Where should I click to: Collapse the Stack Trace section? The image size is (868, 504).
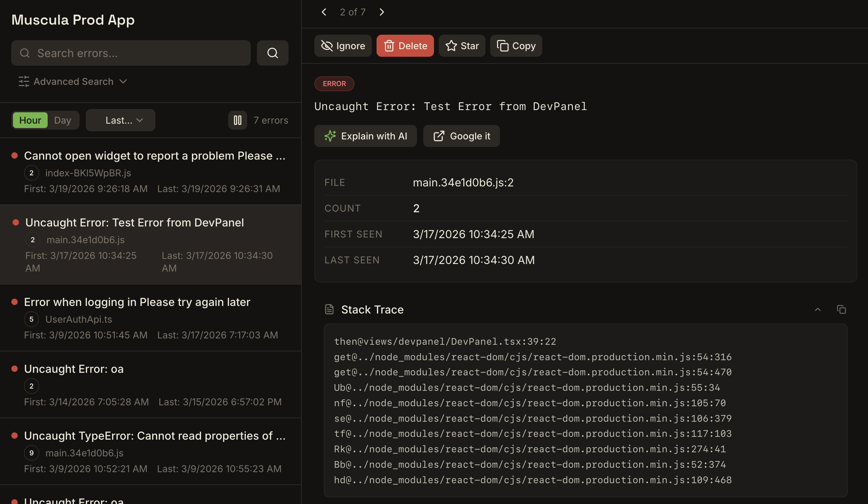pyautogui.click(x=818, y=309)
